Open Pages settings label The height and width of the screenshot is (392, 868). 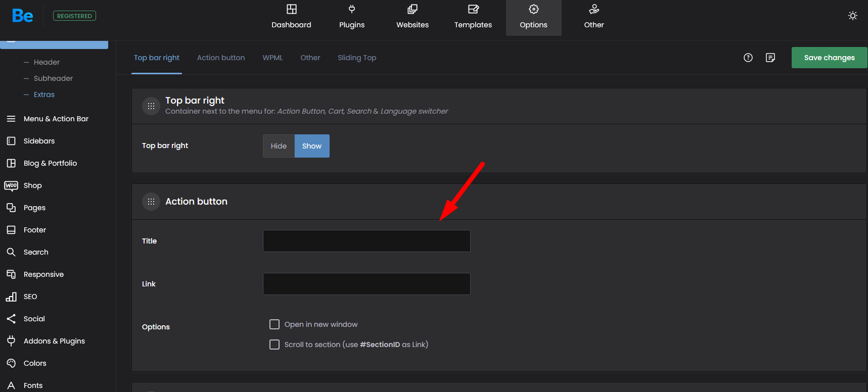(x=34, y=208)
